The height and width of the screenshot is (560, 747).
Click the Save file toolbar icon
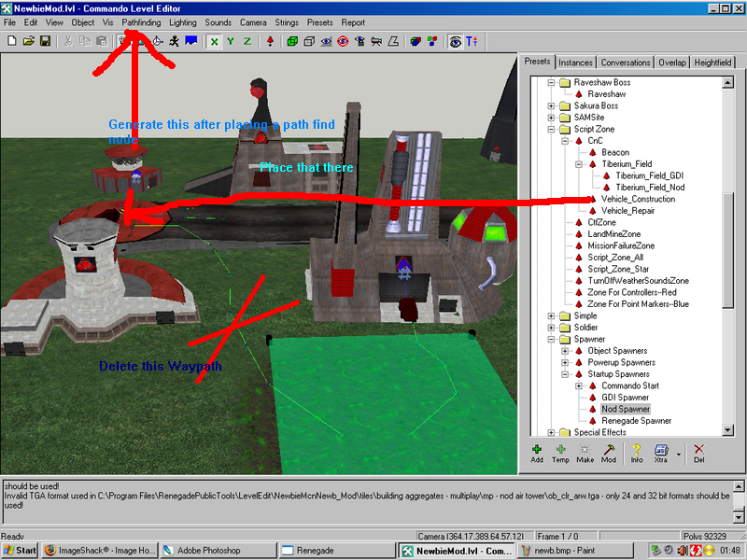coord(44,41)
